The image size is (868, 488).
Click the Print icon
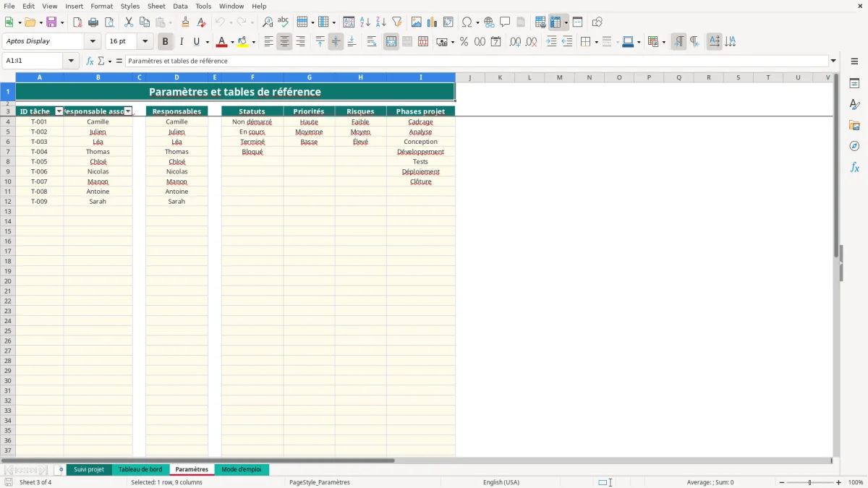click(x=93, y=22)
